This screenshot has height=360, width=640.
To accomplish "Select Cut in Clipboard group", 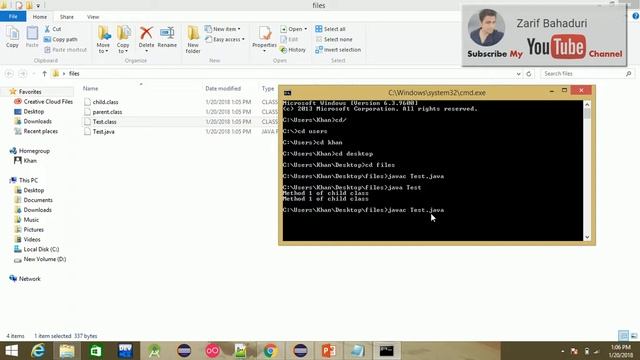I will (x=53, y=29).
